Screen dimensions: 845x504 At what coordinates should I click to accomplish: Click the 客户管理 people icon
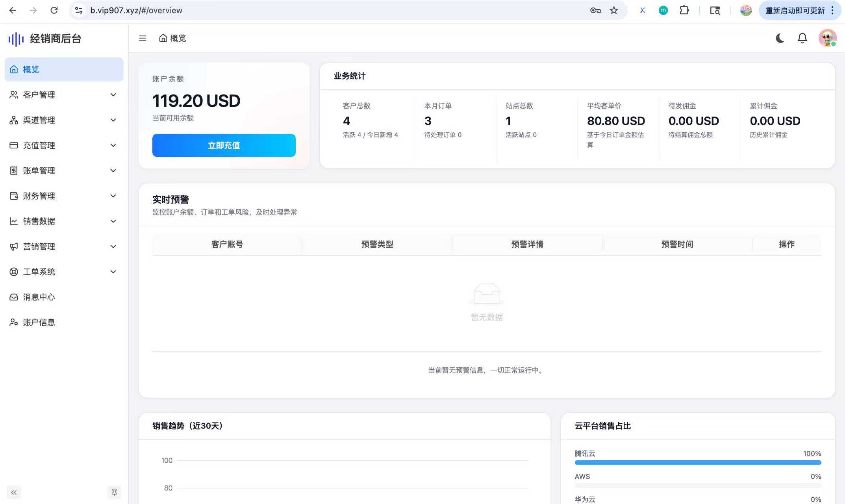[x=14, y=95]
